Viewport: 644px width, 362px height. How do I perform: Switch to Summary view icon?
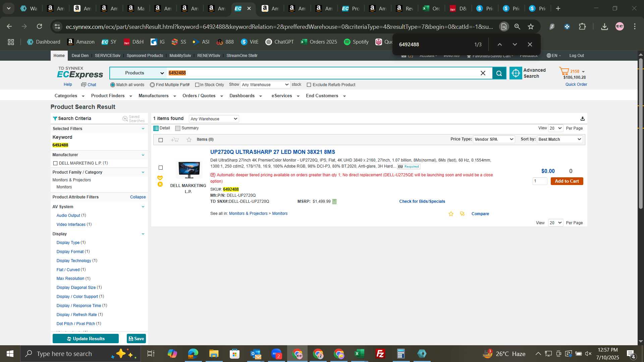pyautogui.click(x=178, y=128)
